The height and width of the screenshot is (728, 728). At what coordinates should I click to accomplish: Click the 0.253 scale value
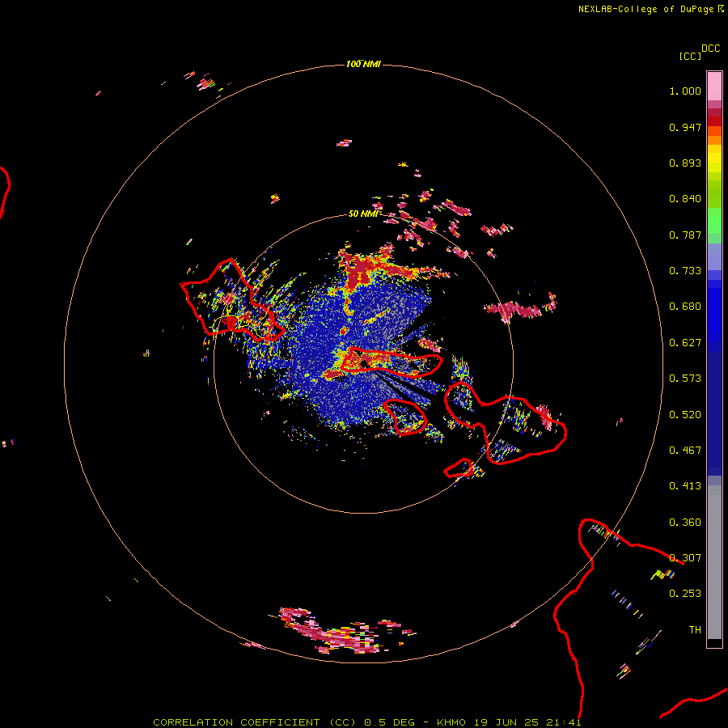[x=685, y=594]
